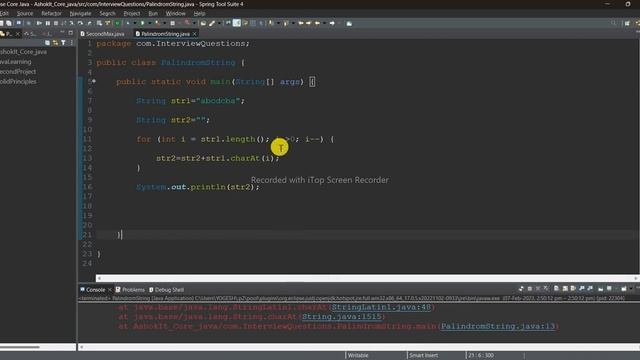Open the String.java:1515 stack trace link
This screenshot has height=360, width=640.
point(342,316)
